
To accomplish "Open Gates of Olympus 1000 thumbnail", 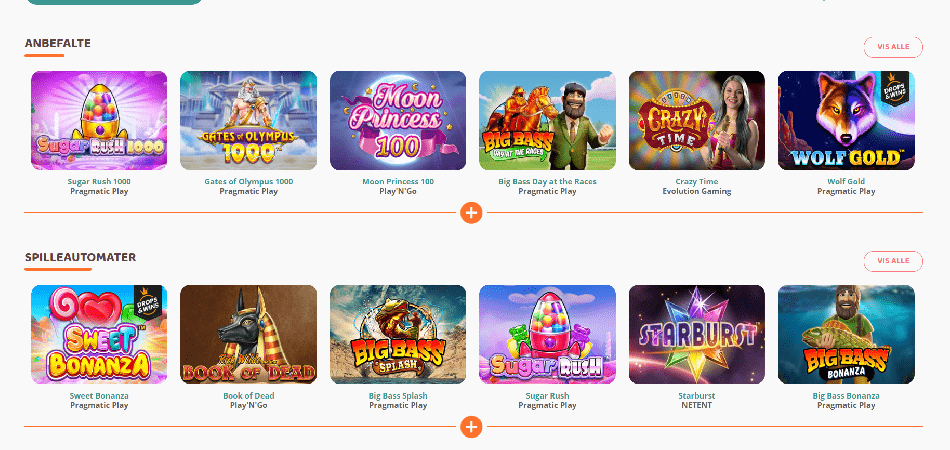I will pos(248,121).
